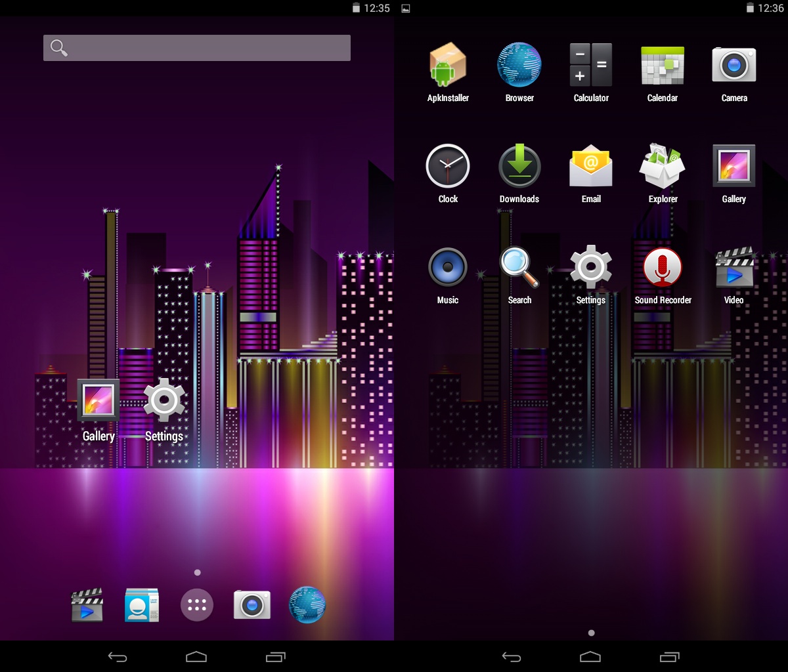
Task: Tap the picture notification icon in status bar
Action: pyautogui.click(x=406, y=9)
